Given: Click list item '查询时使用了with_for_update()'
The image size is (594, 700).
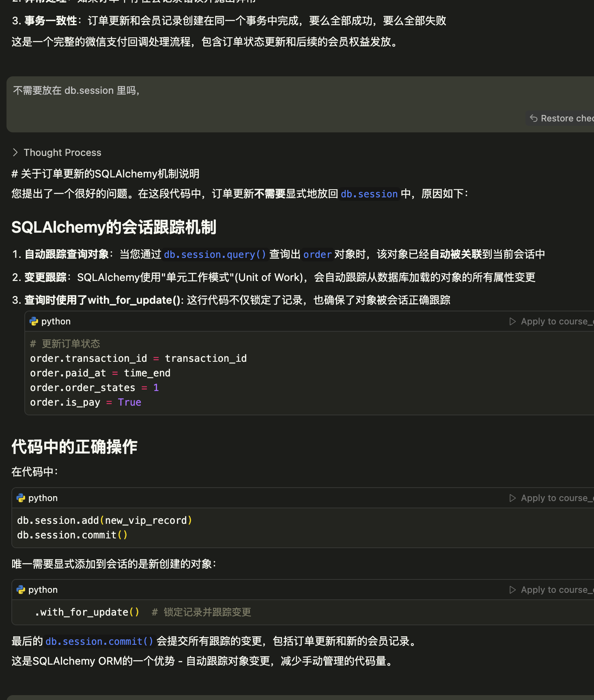Looking at the screenshot, I should click(x=231, y=300).
